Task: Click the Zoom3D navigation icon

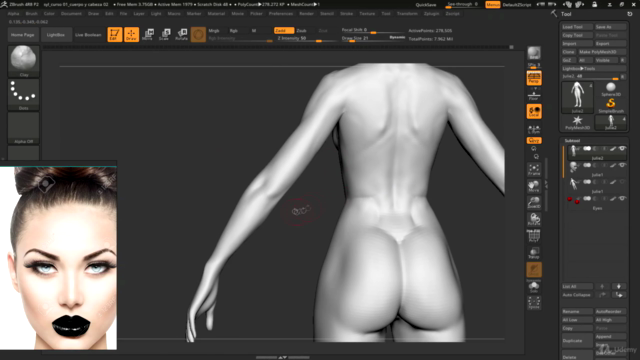Action: click(534, 203)
